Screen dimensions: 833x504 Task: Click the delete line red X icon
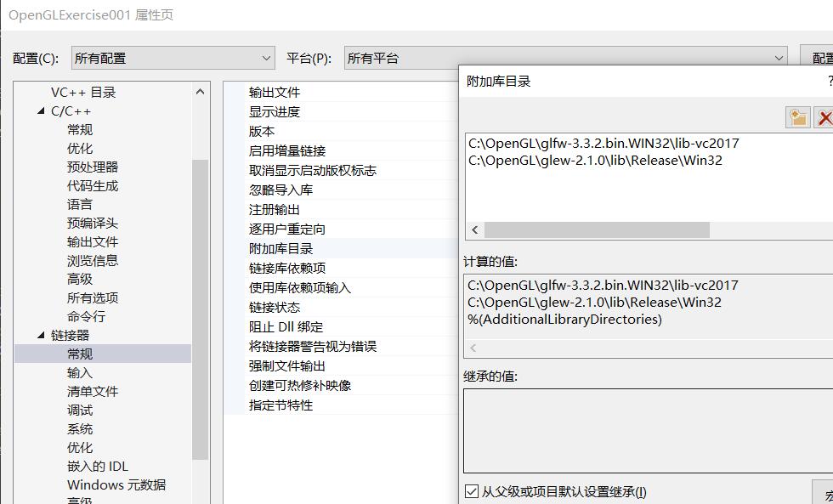pos(824,118)
